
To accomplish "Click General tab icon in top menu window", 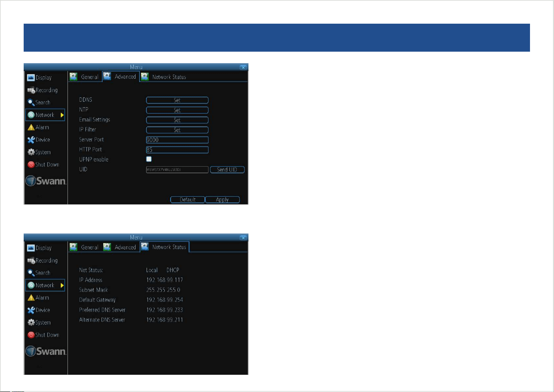I will point(74,77).
